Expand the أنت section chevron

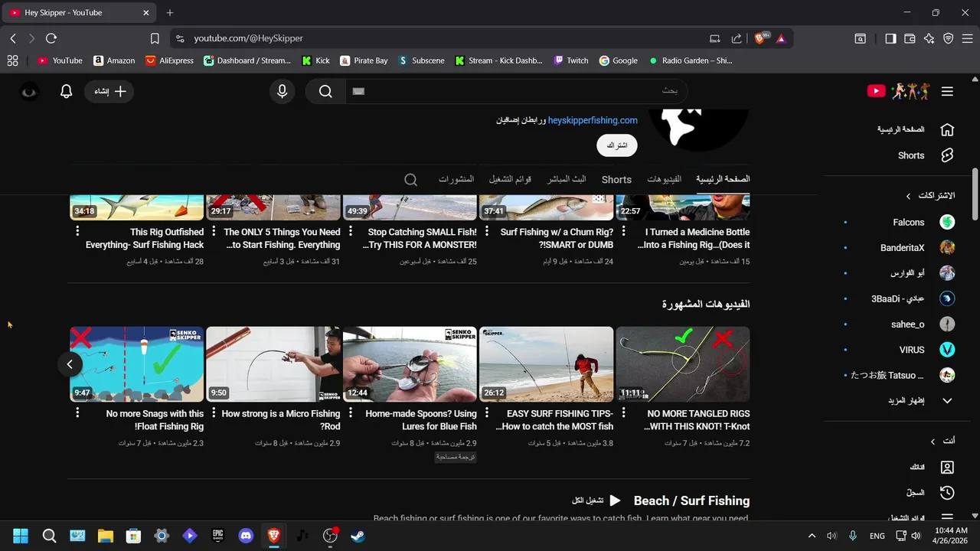point(933,442)
